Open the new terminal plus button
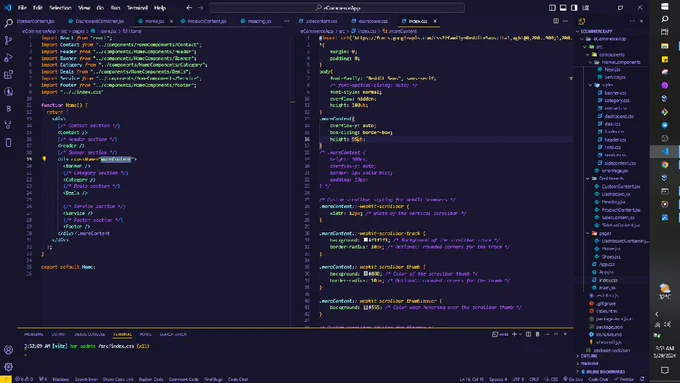This screenshot has width=680, height=383. (514, 334)
